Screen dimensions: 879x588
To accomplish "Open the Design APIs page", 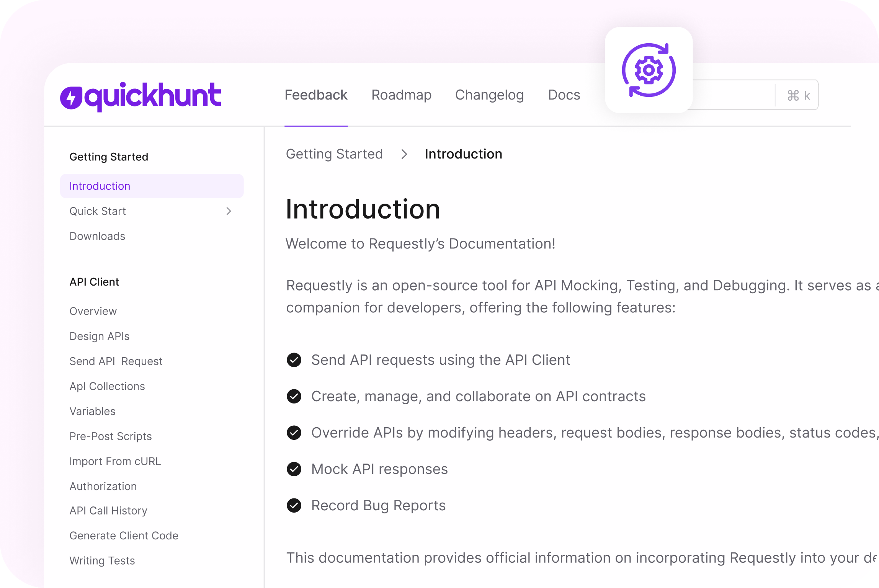I will click(x=99, y=336).
